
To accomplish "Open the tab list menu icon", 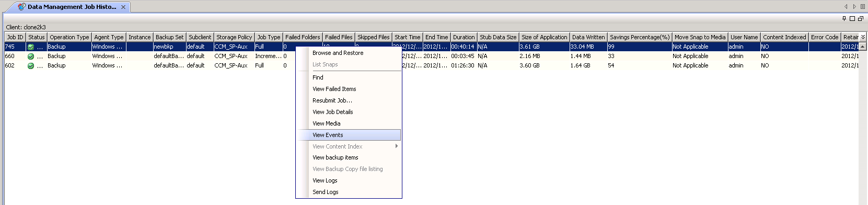I will 862,7.
